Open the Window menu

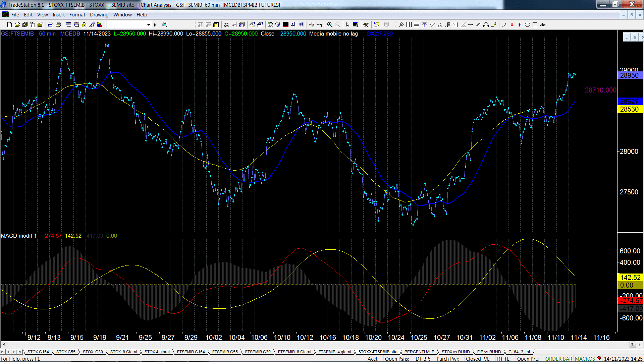(x=122, y=14)
